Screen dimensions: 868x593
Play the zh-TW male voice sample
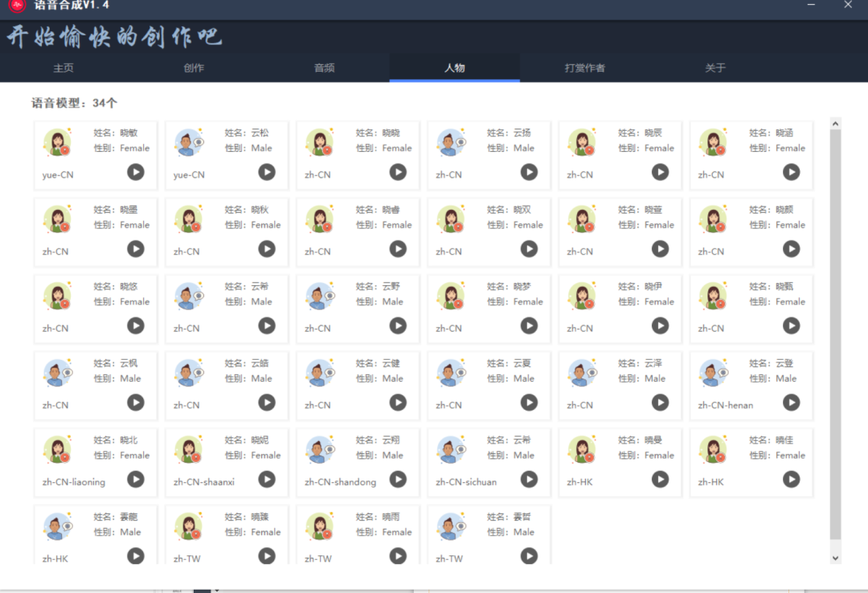529,556
